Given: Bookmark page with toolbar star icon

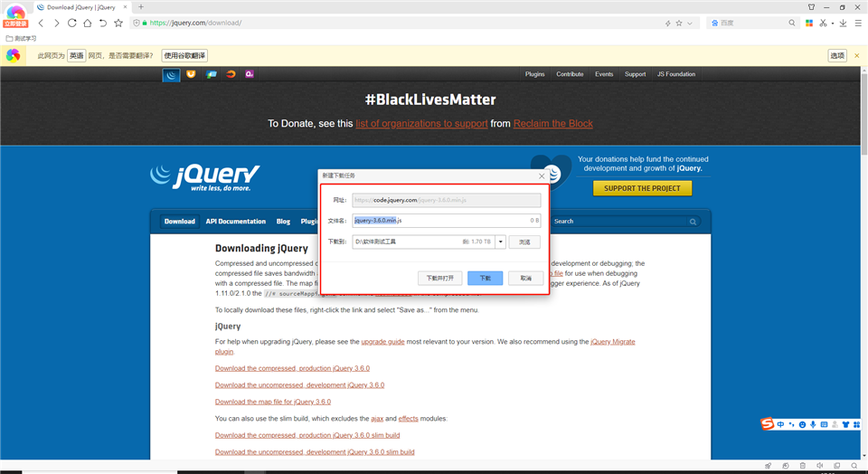Looking at the screenshot, I should [118, 23].
